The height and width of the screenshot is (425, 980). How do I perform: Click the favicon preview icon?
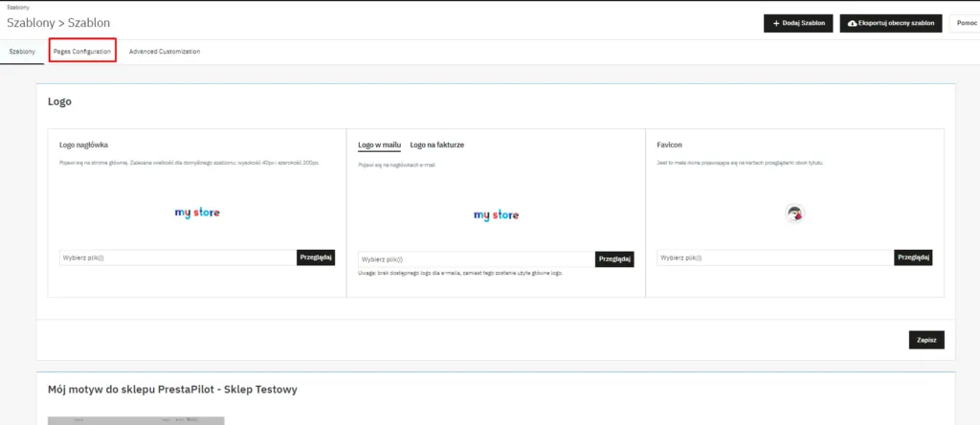pos(794,213)
